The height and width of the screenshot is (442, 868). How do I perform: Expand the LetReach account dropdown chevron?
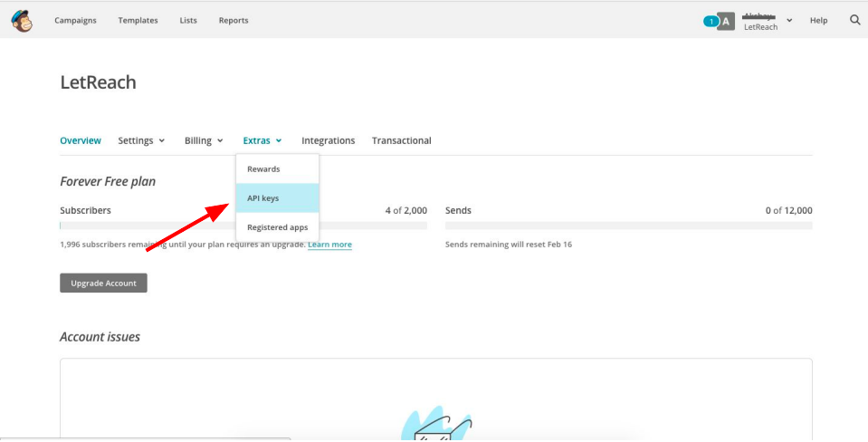point(789,21)
